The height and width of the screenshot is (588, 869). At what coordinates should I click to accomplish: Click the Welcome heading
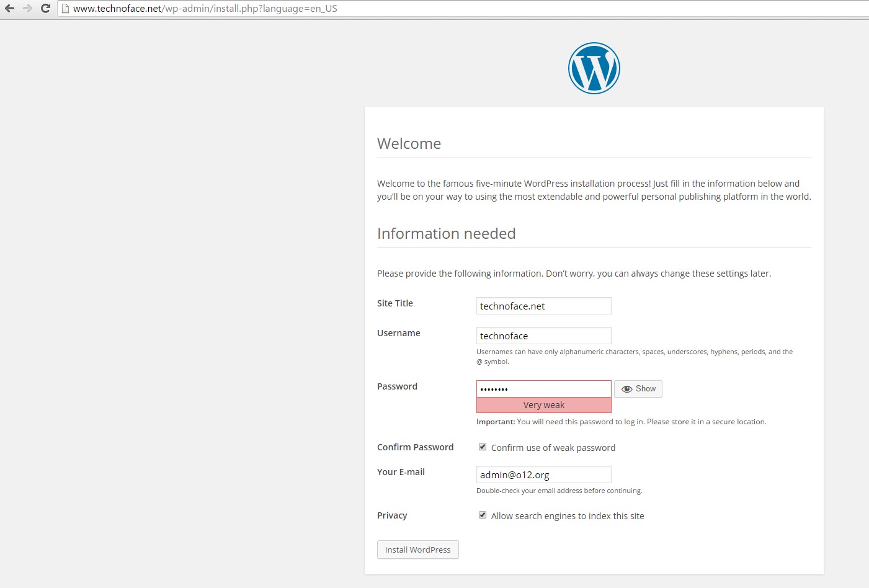pos(409,144)
